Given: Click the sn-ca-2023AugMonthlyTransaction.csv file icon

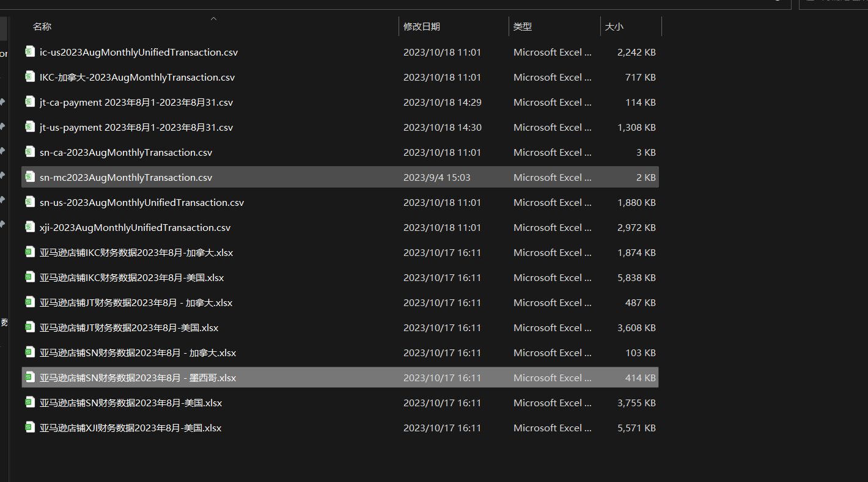Looking at the screenshot, I should pos(30,152).
